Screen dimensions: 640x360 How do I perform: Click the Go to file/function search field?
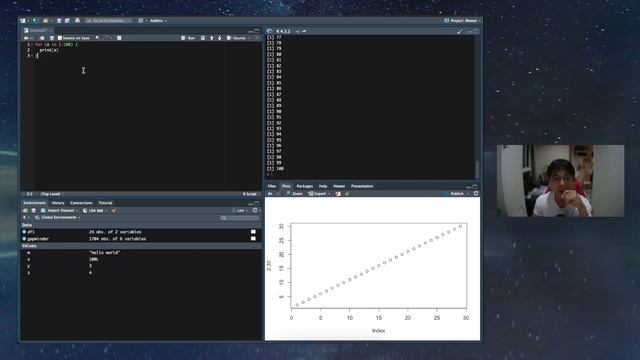(109, 20)
